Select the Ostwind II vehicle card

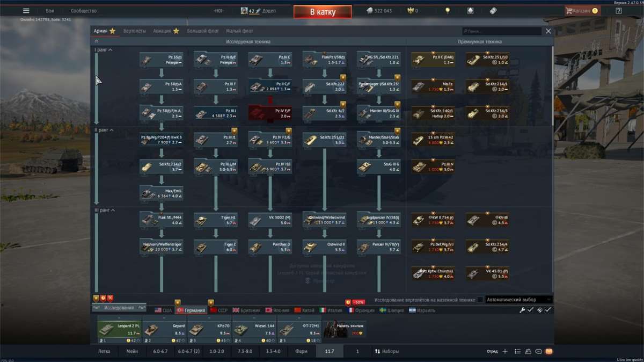[325, 247]
